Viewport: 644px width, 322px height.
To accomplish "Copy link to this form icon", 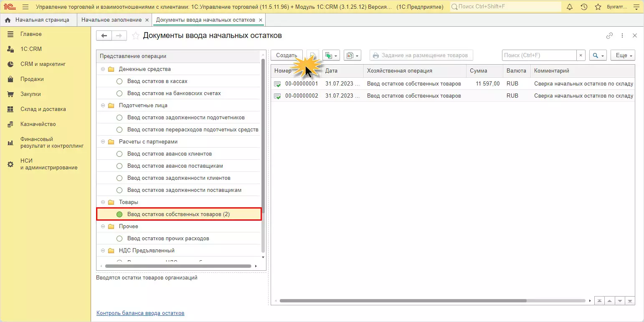I will point(609,36).
